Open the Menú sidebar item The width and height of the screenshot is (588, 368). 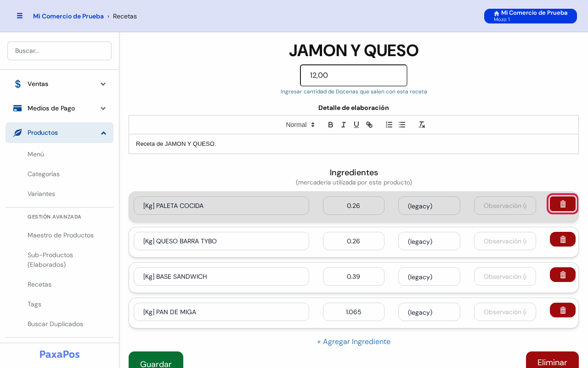coord(36,154)
